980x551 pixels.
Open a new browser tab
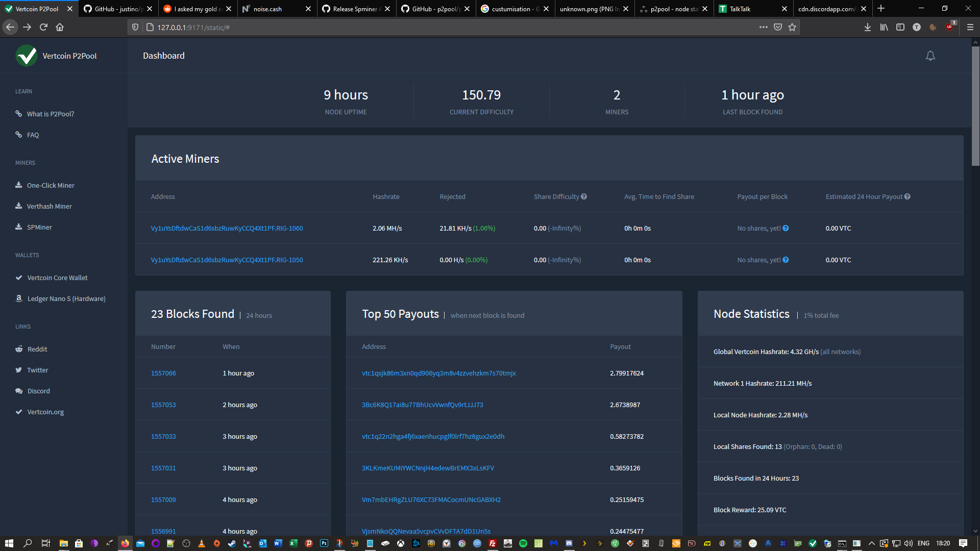(881, 9)
